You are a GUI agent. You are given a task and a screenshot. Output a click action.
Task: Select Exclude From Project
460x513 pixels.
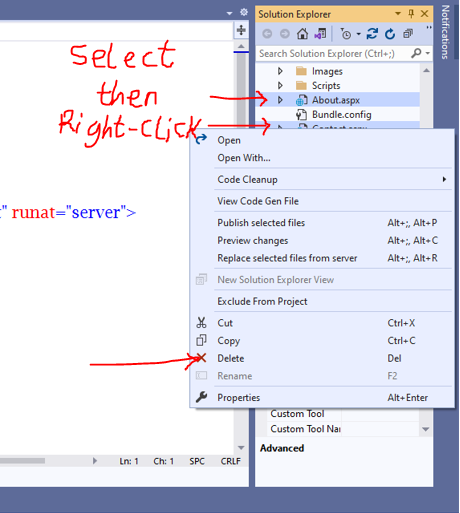click(322, 301)
